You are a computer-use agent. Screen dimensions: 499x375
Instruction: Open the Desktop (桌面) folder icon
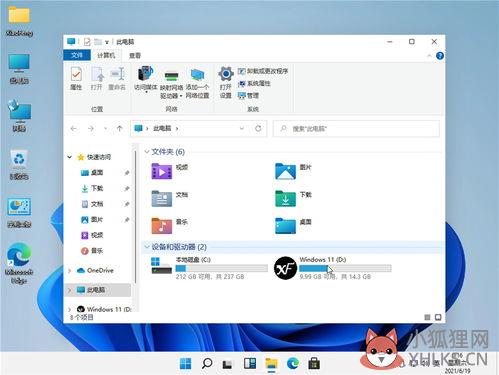[x=285, y=226]
